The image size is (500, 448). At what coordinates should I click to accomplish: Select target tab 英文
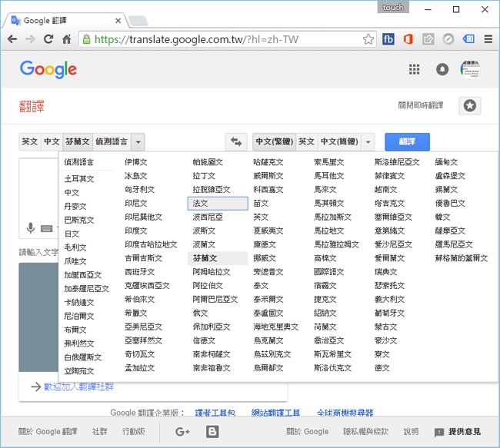click(306, 141)
